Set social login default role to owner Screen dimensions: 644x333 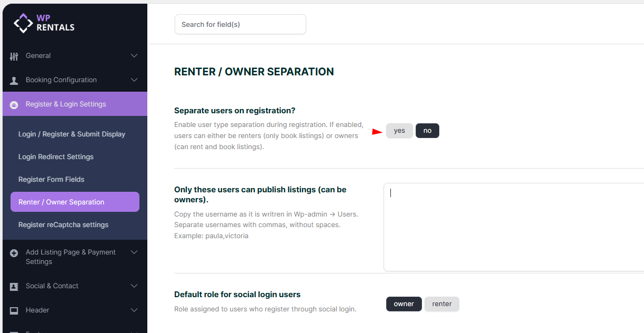(404, 304)
